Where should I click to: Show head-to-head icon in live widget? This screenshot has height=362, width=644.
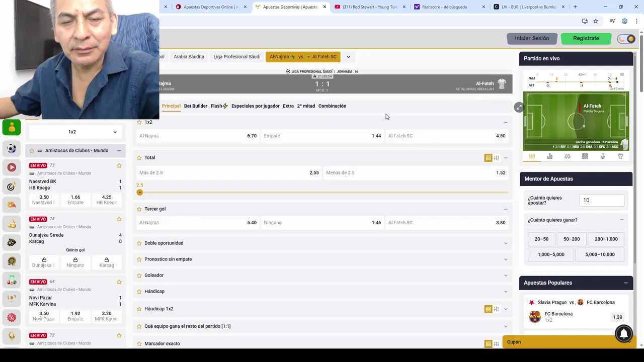tap(567, 156)
